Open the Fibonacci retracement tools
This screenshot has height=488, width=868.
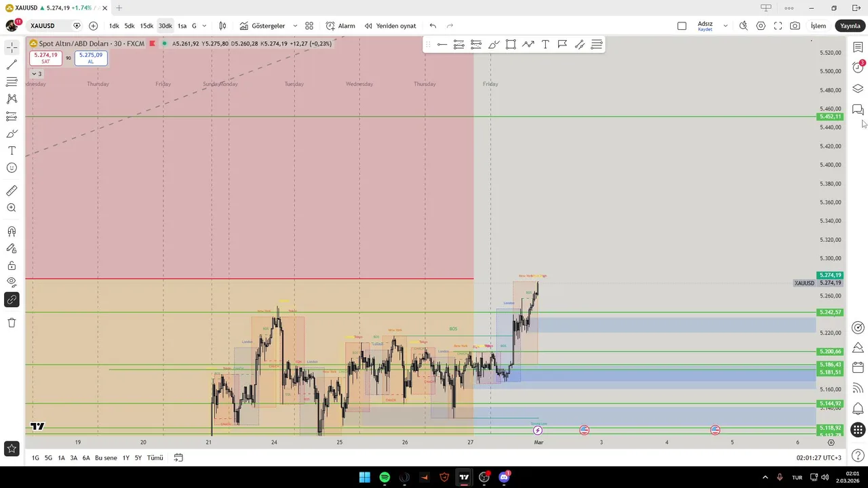coord(12,82)
